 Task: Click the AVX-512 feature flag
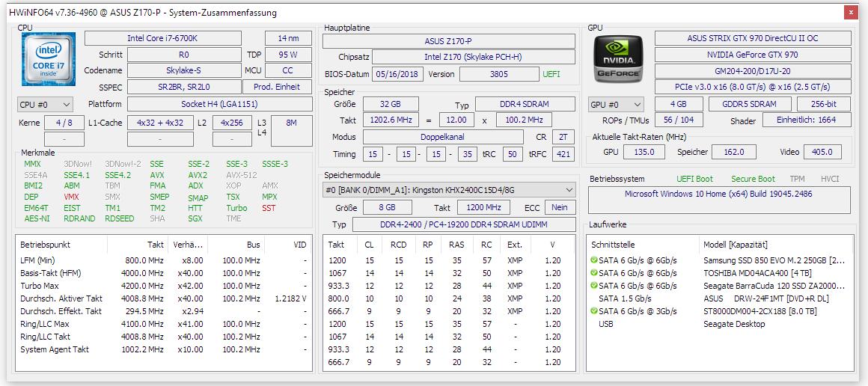click(241, 175)
